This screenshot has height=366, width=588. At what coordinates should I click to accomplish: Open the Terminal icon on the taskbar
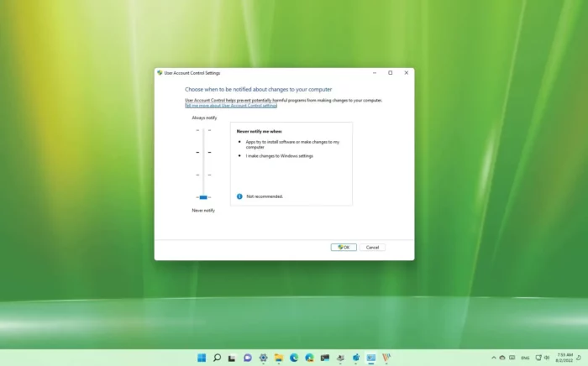point(325,358)
